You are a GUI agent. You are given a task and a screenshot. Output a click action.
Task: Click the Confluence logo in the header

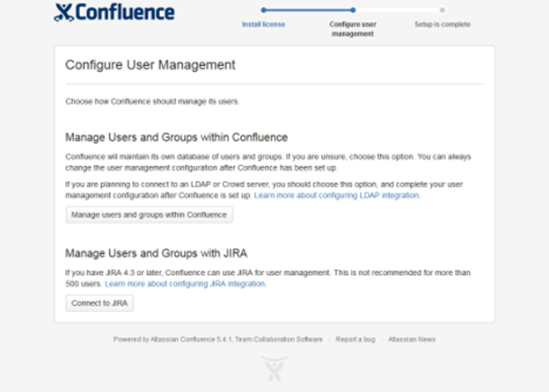(114, 12)
